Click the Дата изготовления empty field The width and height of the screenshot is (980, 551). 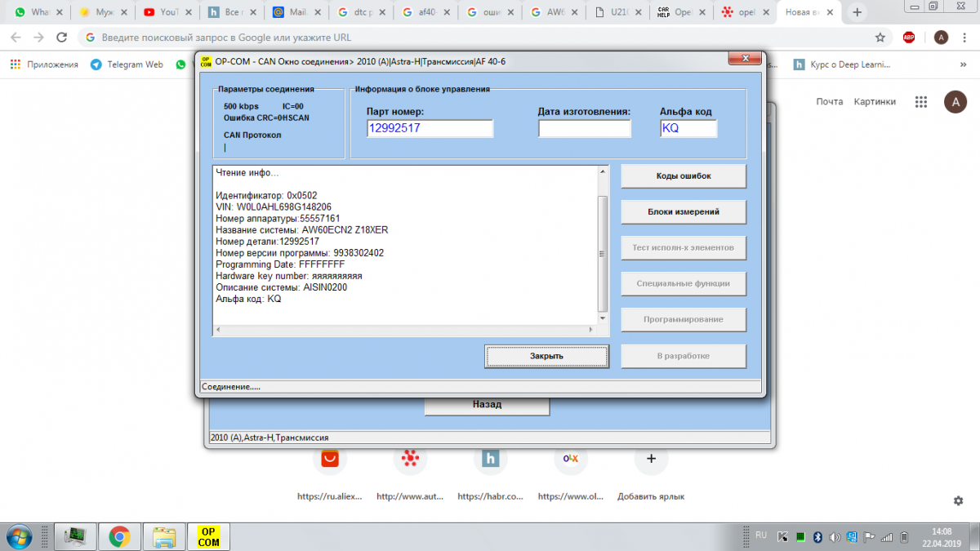click(585, 129)
